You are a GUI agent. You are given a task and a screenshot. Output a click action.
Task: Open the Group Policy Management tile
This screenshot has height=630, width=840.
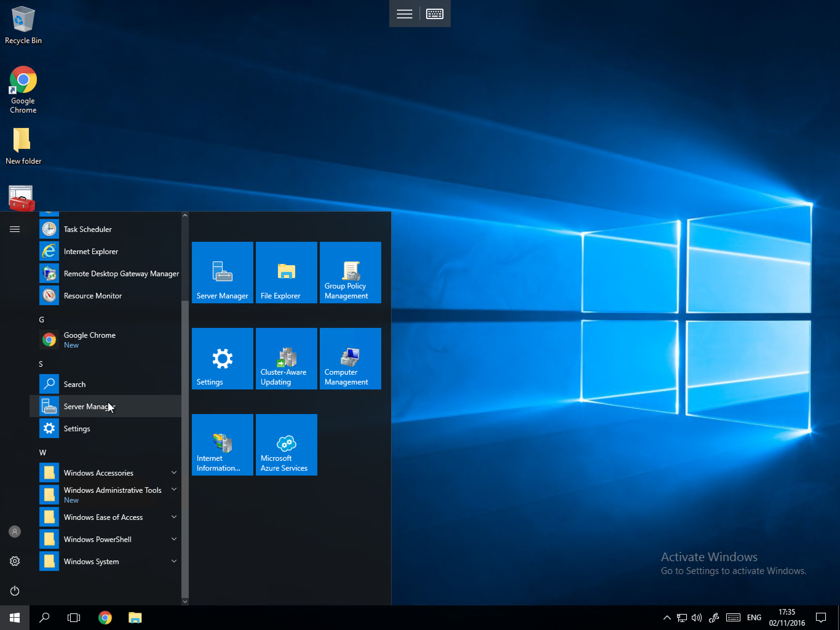[350, 272]
